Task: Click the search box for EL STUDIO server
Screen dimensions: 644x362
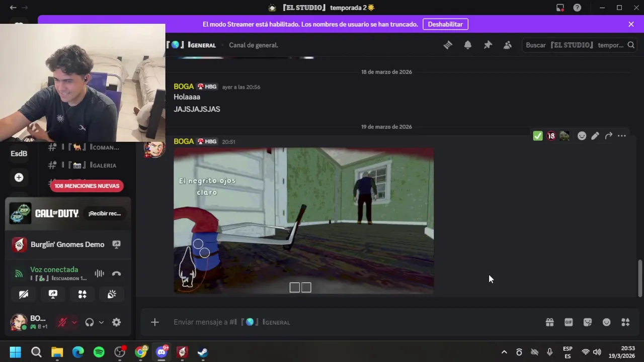Action: (x=580, y=45)
